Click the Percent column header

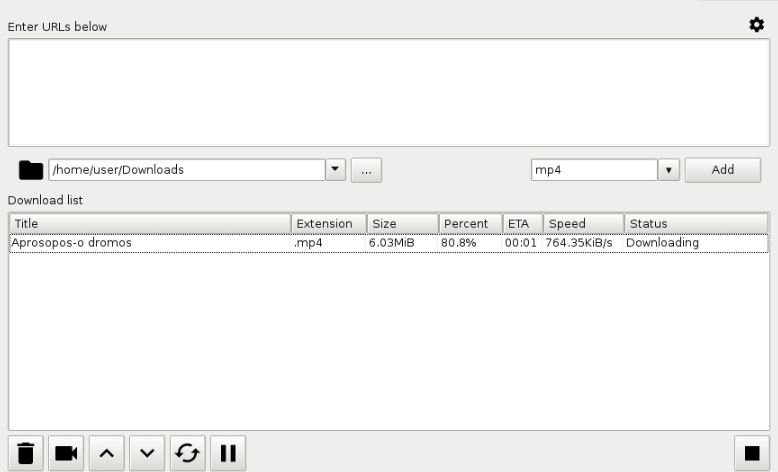pos(471,223)
